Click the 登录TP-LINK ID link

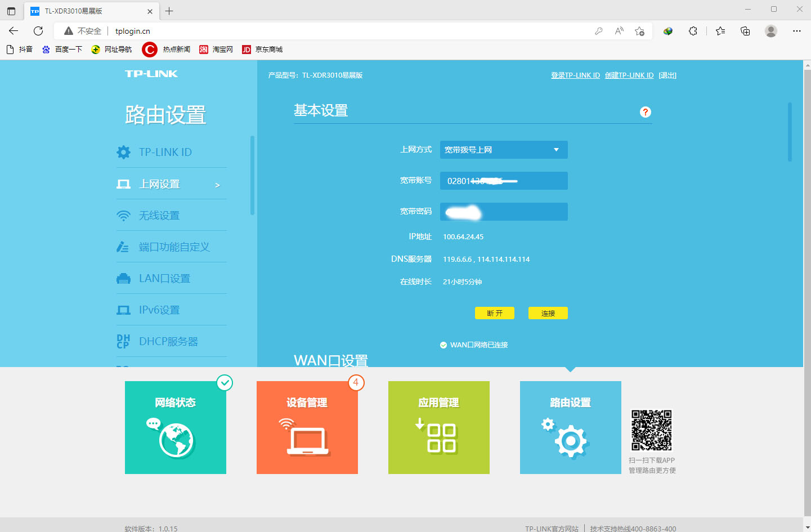575,75
